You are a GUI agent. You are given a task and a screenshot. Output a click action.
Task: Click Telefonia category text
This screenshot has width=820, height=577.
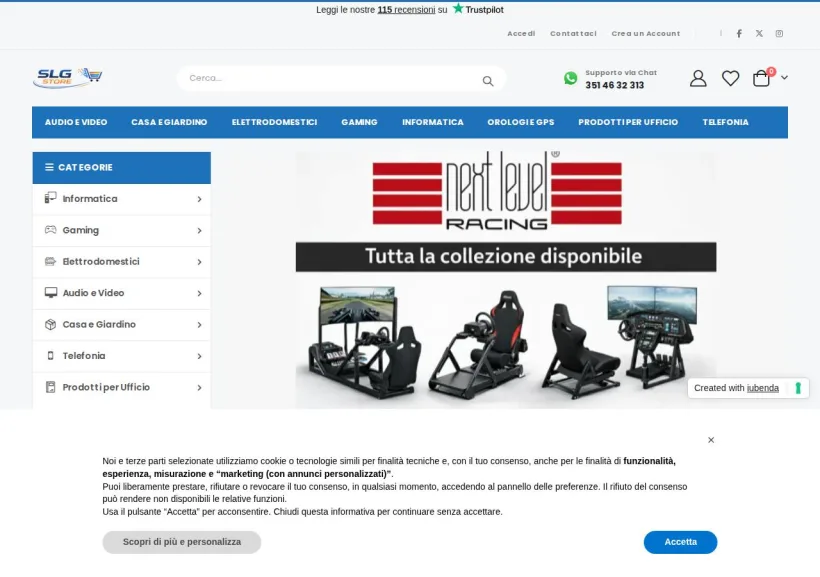tap(84, 356)
